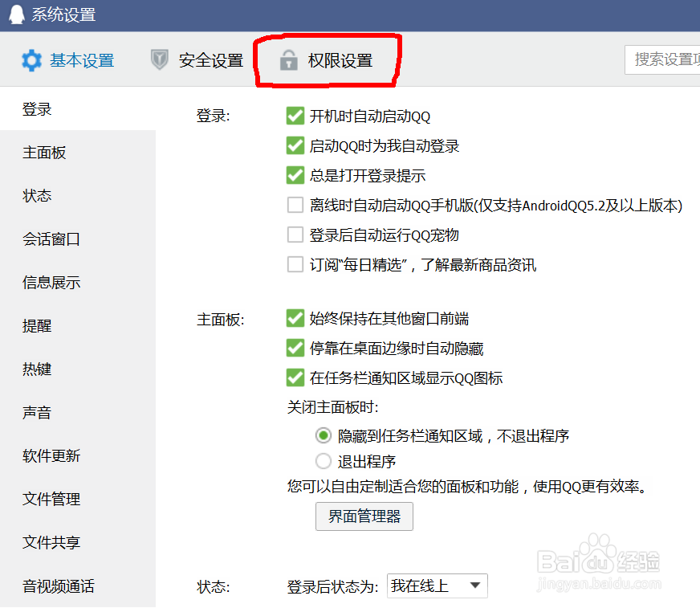Image resolution: width=700 pixels, height=608 pixels.
Task: Select 退出程序 radio button
Action: [x=324, y=461]
